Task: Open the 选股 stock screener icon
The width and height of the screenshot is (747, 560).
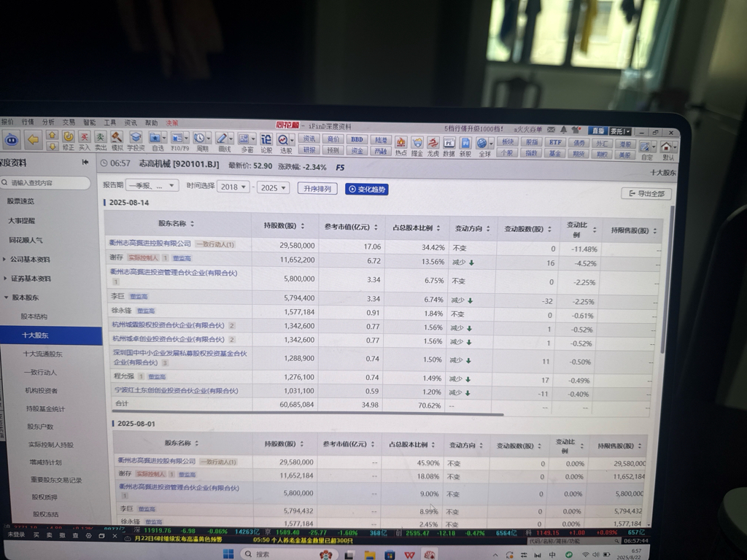Action: click(x=284, y=139)
